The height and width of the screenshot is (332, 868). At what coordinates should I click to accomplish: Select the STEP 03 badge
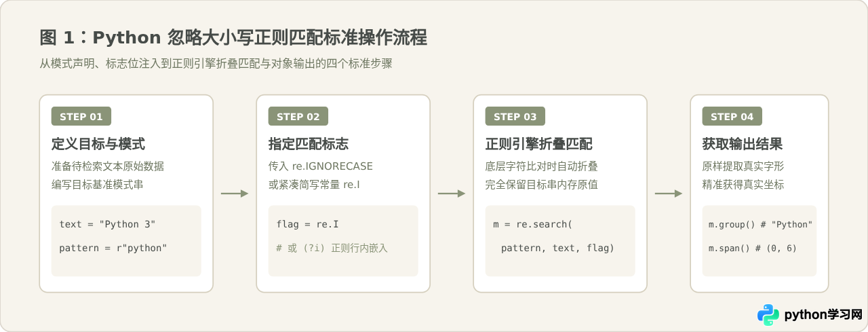point(515,117)
